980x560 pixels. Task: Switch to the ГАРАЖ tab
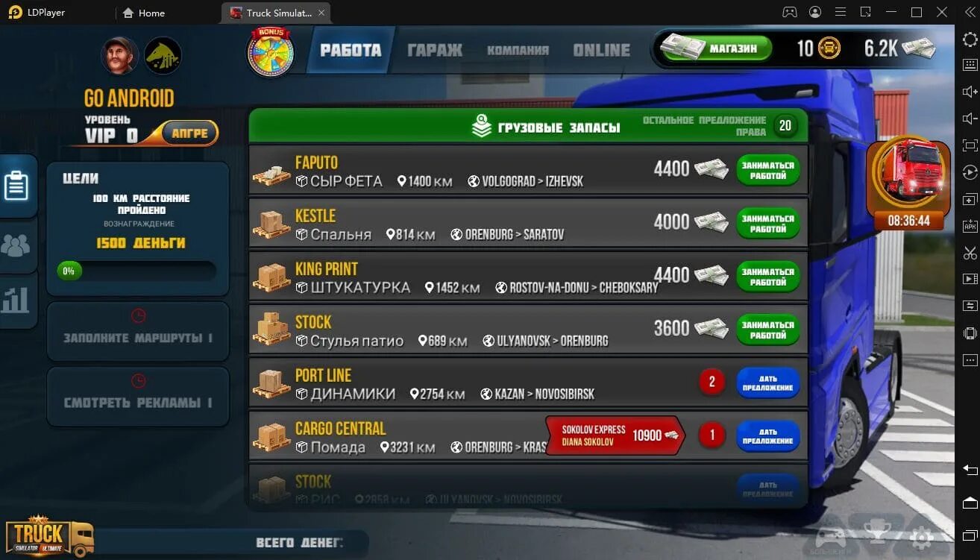(x=435, y=50)
